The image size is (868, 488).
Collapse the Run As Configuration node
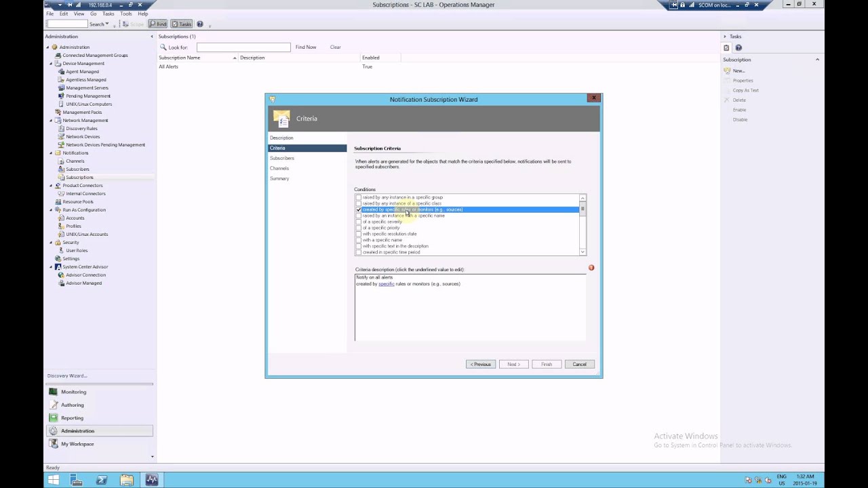point(51,210)
